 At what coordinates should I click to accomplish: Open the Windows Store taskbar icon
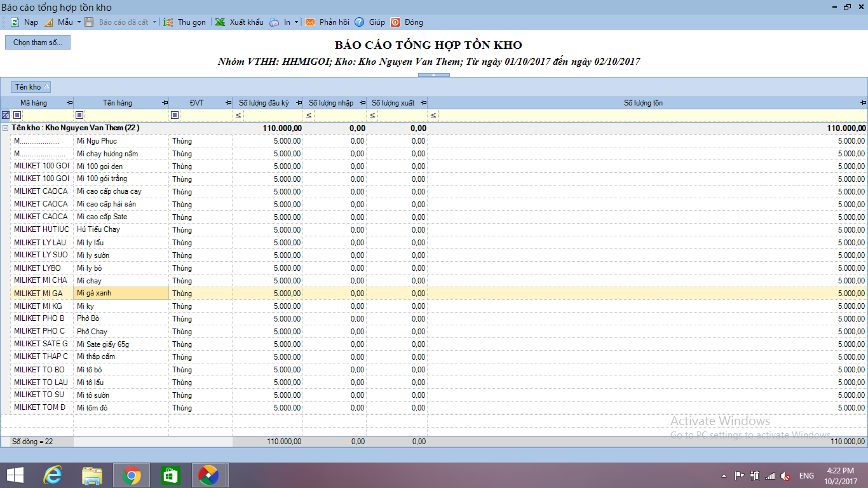(170, 475)
